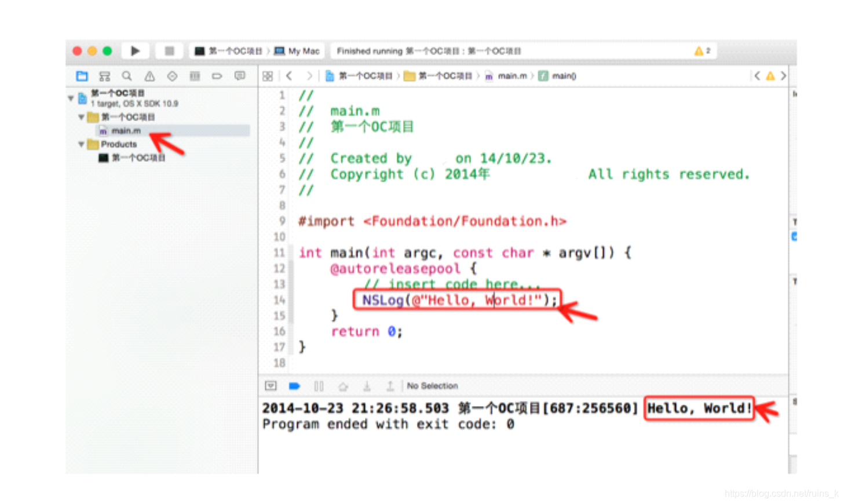Open the related items grid menu
The height and width of the screenshot is (504, 844).
tap(268, 76)
